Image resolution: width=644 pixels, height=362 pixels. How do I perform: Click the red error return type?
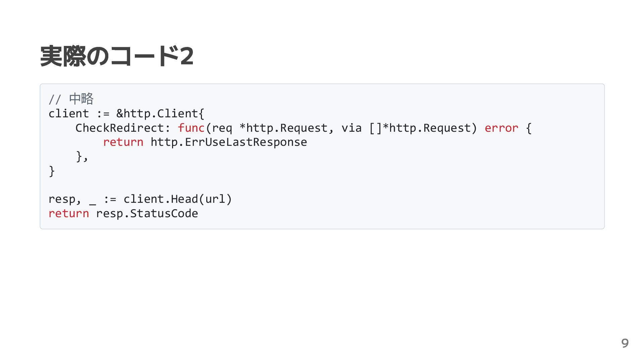[501, 128]
